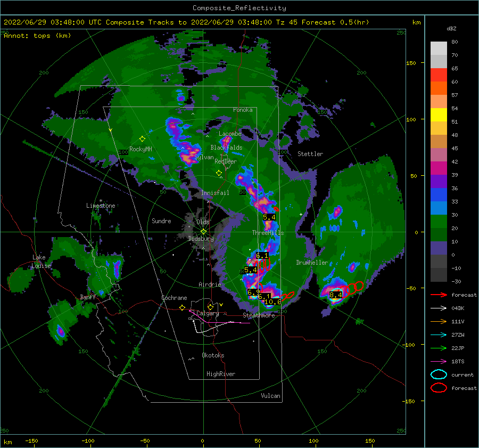Viewport: 479px width, 448px height.
Task: Click the cyan 27ZW arrow icon
Action: click(x=439, y=335)
